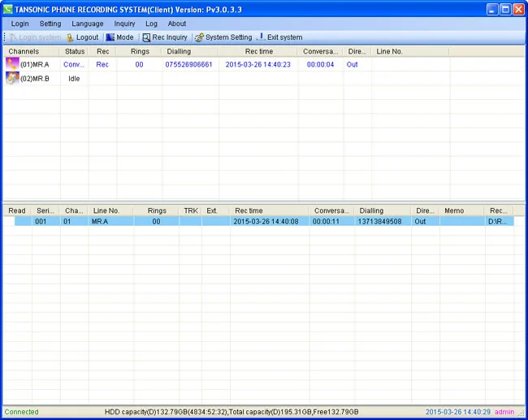Open the Inquiry menu
528x420 pixels.
124,24
